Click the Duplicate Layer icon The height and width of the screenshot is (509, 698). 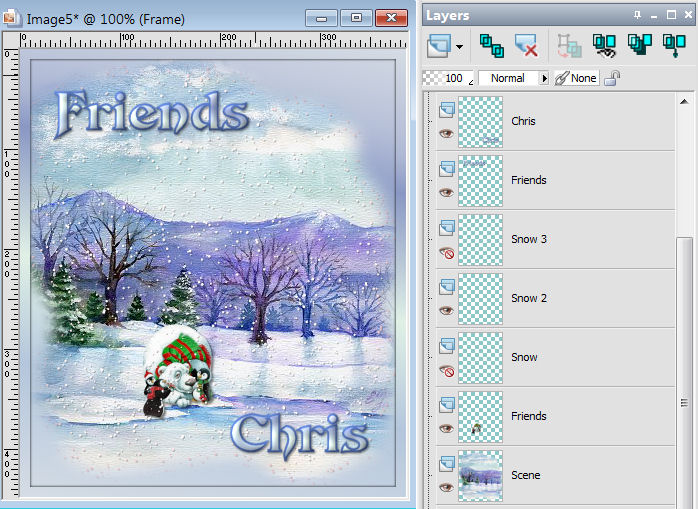tap(491, 45)
